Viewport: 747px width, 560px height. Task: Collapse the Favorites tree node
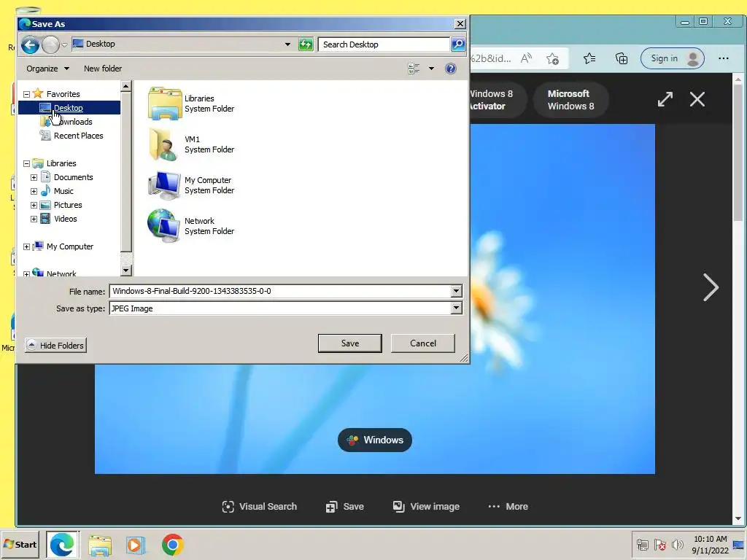[x=27, y=94]
